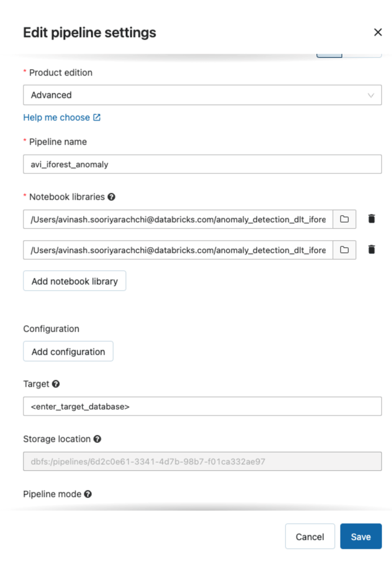
Task: Click the external link icon beside Help me choose
Action: tap(97, 117)
